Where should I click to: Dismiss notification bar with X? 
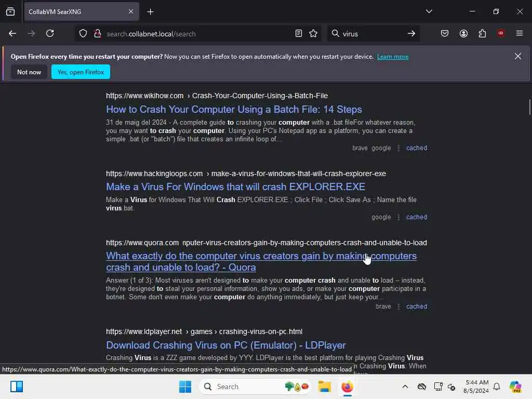click(518, 56)
